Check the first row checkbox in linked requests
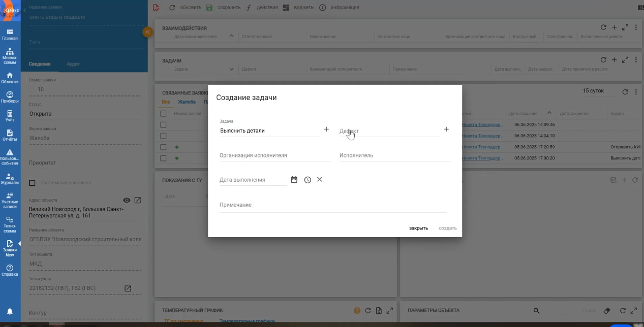Image resolution: width=644 pixels, height=327 pixels. point(164,125)
